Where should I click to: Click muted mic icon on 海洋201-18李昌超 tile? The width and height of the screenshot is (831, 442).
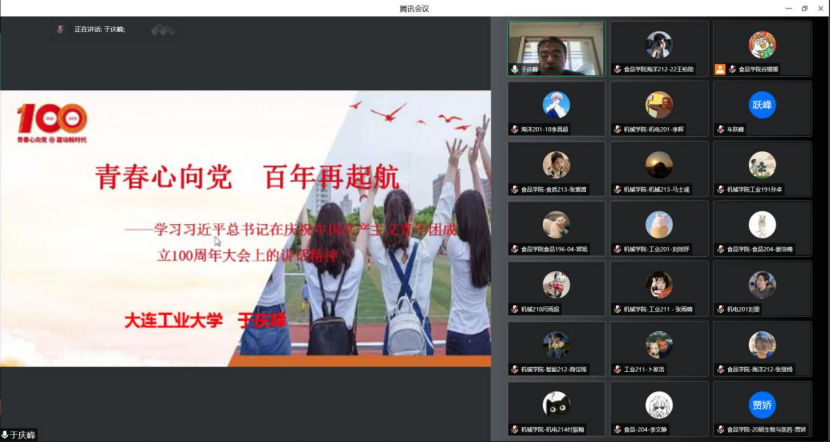coord(514,130)
